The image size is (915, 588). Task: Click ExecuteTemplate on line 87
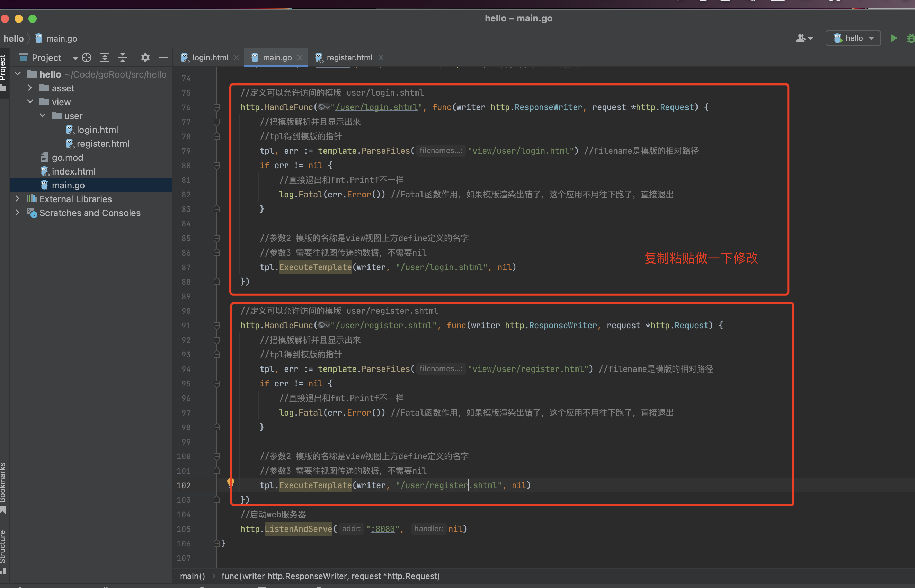click(315, 267)
